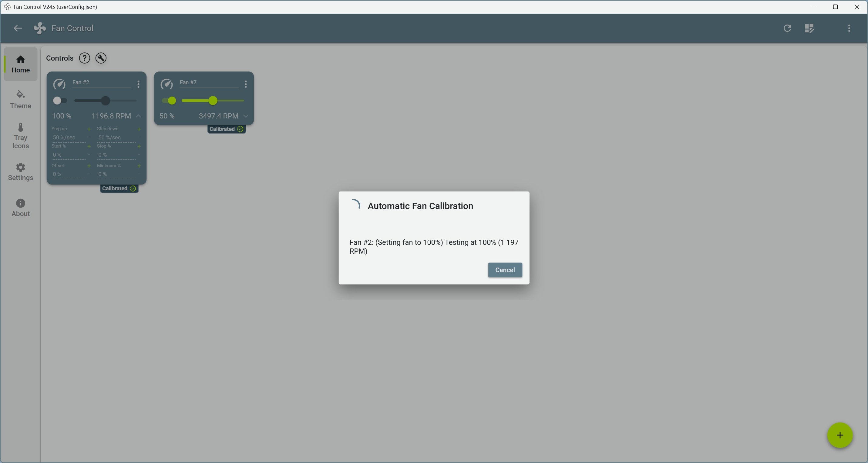868x463 pixels.
Task: Toggle Fan #2 manual control switch
Action: point(60,101)
